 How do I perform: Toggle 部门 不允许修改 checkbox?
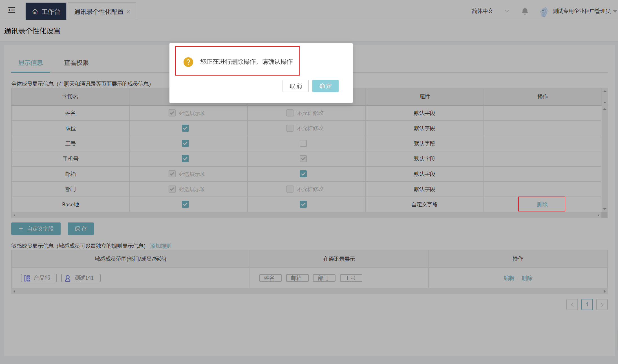pyautogui.click(x=290, y=189)
